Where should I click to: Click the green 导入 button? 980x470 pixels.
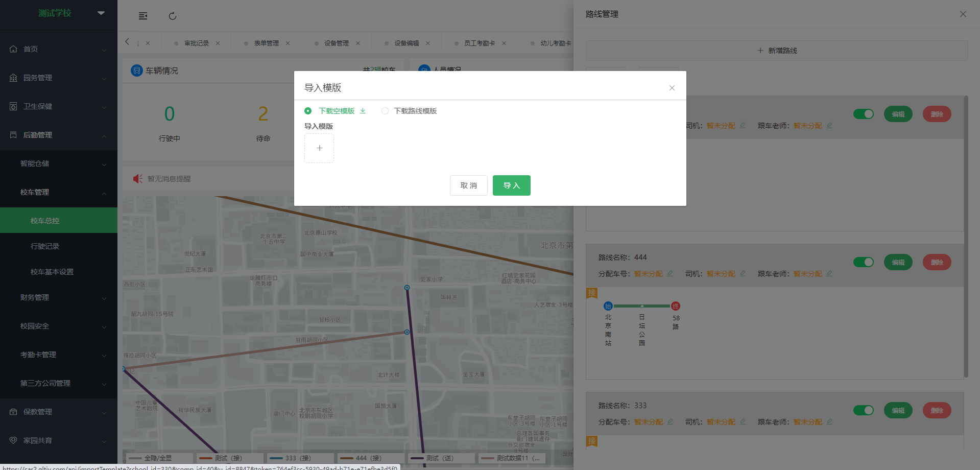[x=512, y=185]
